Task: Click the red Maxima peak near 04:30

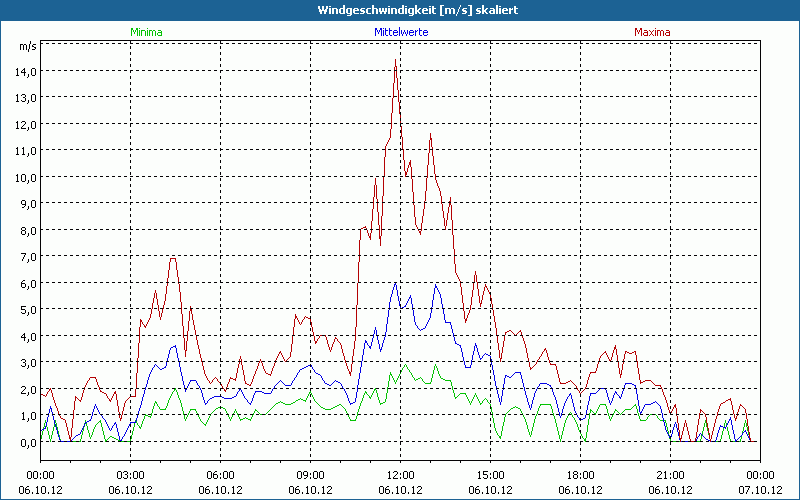Action: 173,259
